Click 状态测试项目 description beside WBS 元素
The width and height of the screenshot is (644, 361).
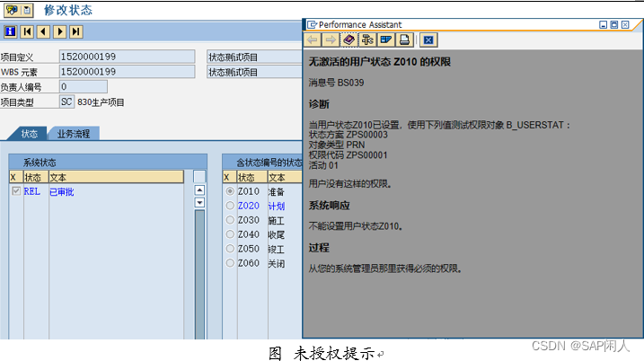pos(255,72)
